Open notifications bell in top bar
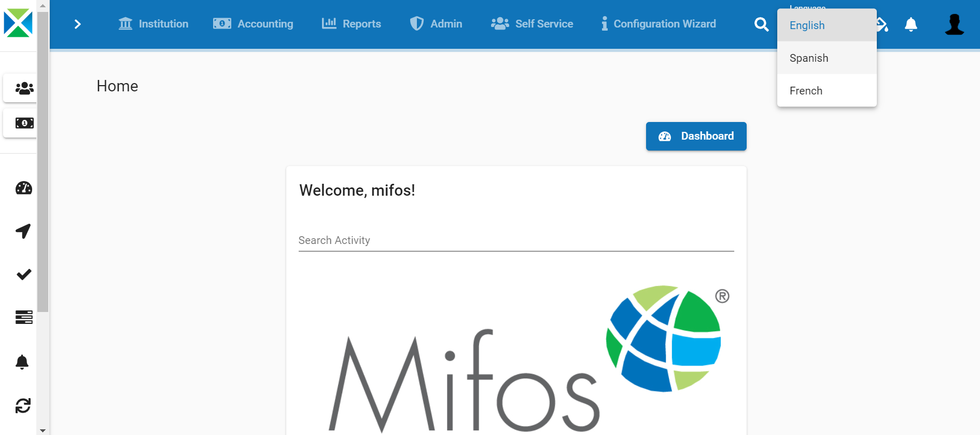The height and width of the screenshot is (435, 980). (911, 24)
